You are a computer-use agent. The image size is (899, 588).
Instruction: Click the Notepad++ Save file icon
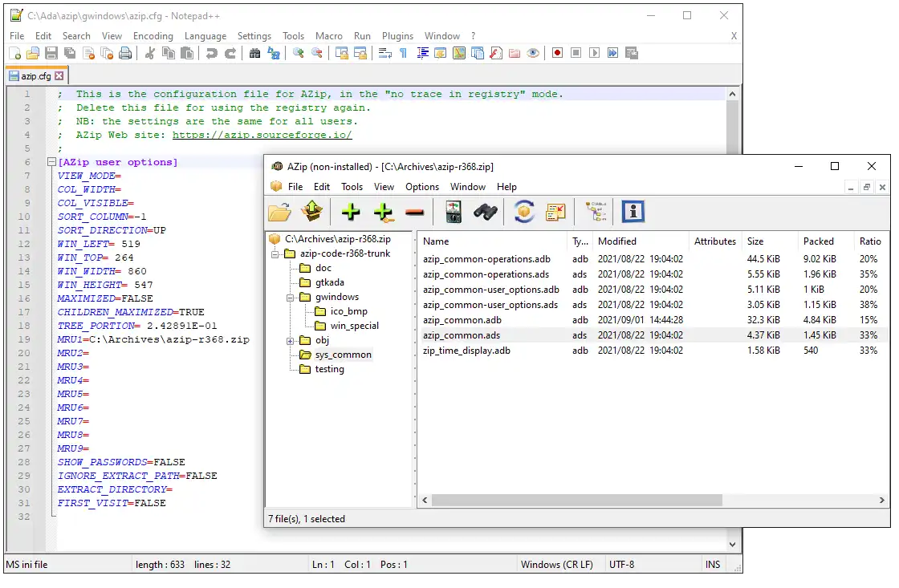(x=51, y=54)
